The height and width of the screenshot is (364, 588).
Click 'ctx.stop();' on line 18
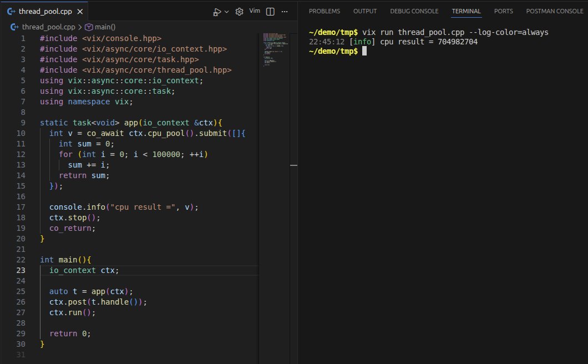(x=75, y=218)
